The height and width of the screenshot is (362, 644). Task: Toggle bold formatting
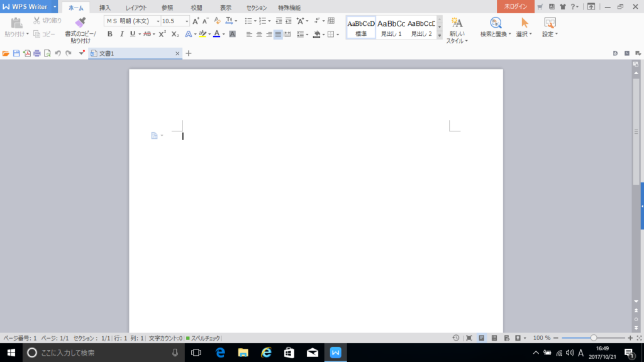(x=110, y=34)
